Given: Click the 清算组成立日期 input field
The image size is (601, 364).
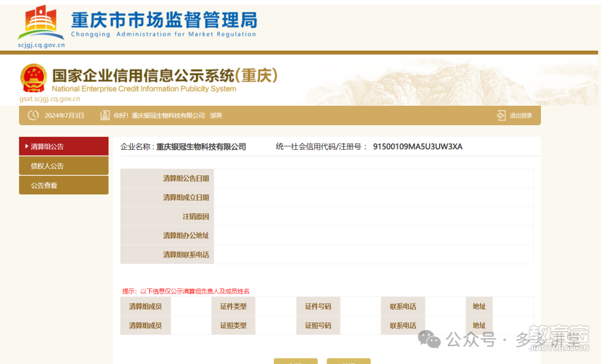Looking at the screenshot, I should pyautogui.click(x=373, y=198).
